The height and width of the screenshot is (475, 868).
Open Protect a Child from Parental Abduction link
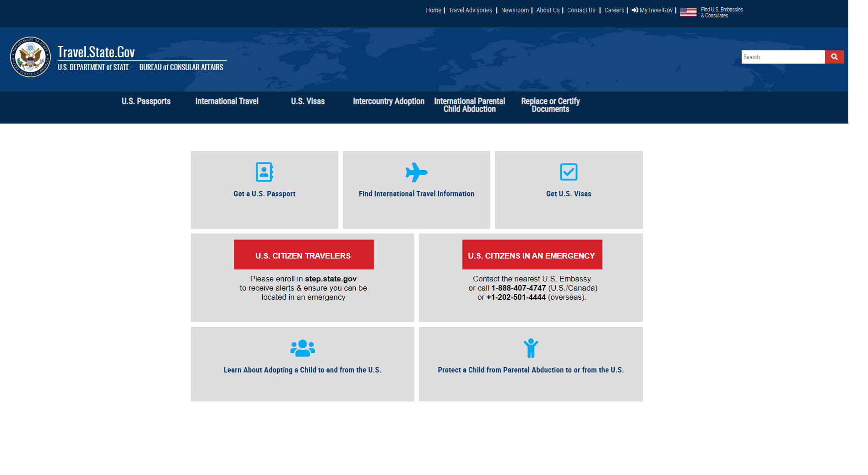531,370
